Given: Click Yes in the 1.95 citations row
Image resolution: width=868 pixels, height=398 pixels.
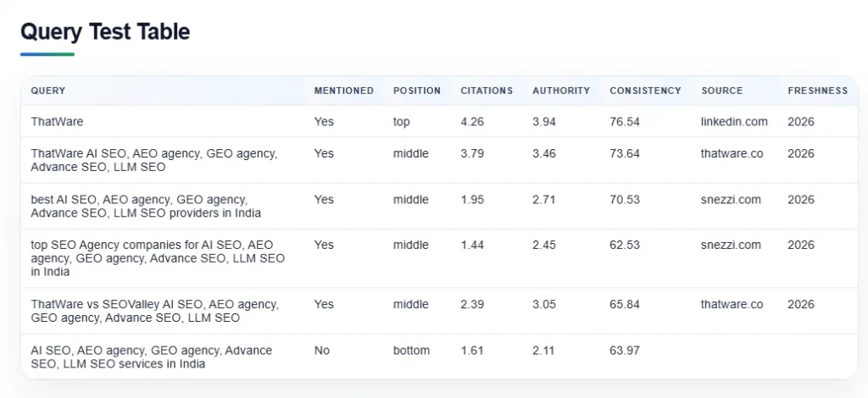Looking at the screenshot, I should [324, 200].
